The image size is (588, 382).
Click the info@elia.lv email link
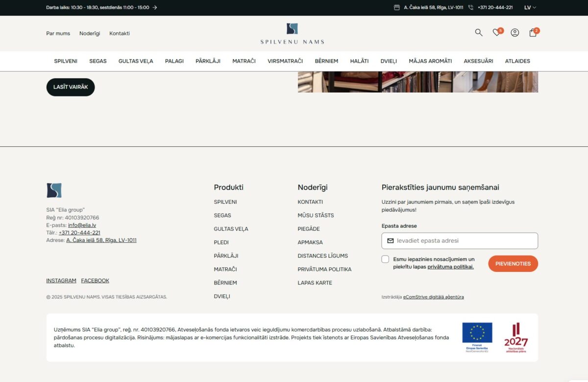tap(83, 225)
